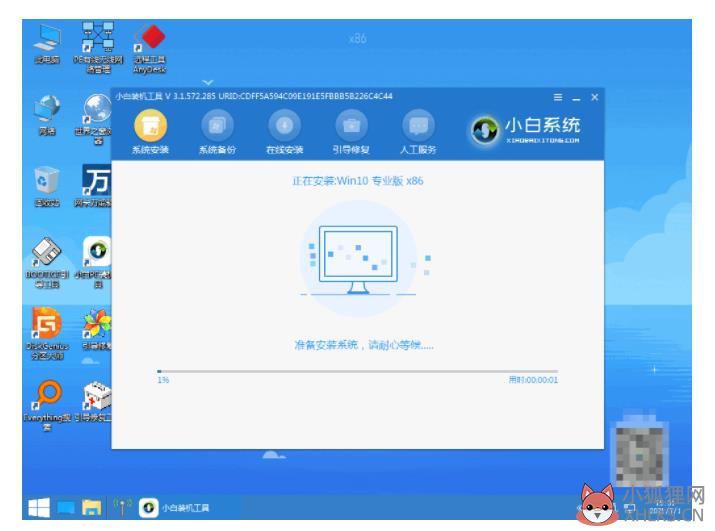The image size is (715, 531).
Task: Launch the colorful pinwheel boot repair icon
Action: (97, 329)
